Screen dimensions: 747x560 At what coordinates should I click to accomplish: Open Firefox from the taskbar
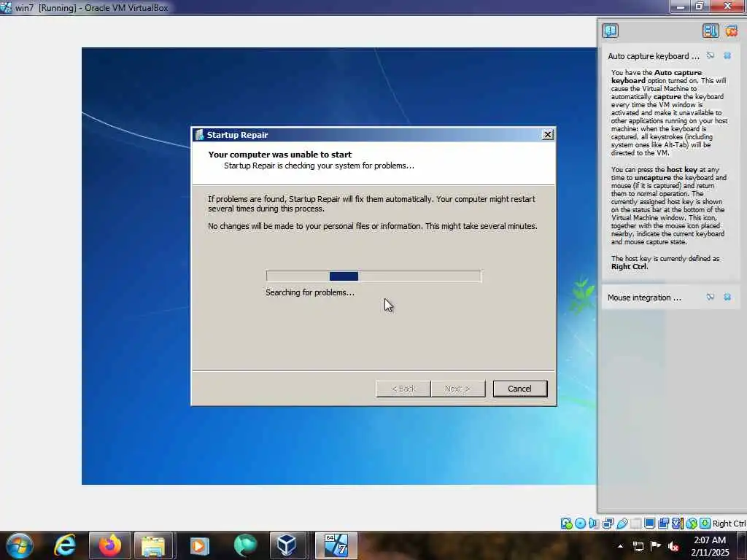pos(109,545)
